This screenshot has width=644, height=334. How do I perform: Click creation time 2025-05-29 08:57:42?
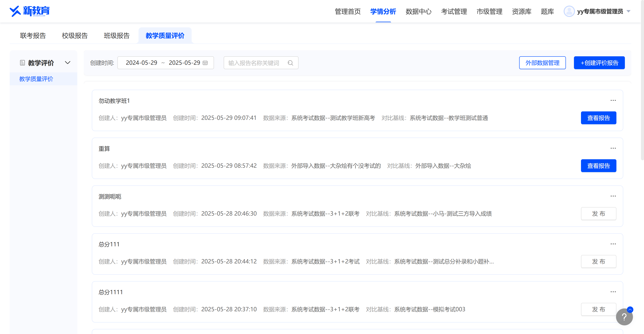[x=229, y=166]
